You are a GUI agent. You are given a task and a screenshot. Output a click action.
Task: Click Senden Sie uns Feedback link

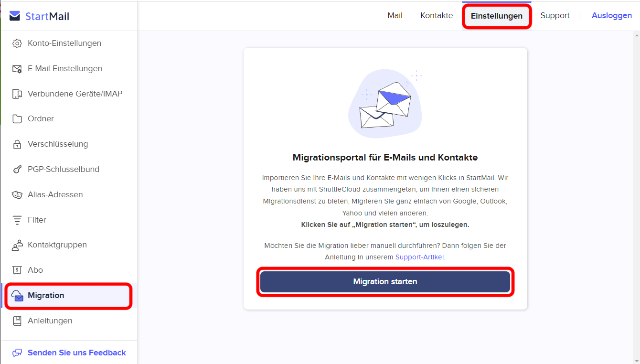tap(77, 353)
